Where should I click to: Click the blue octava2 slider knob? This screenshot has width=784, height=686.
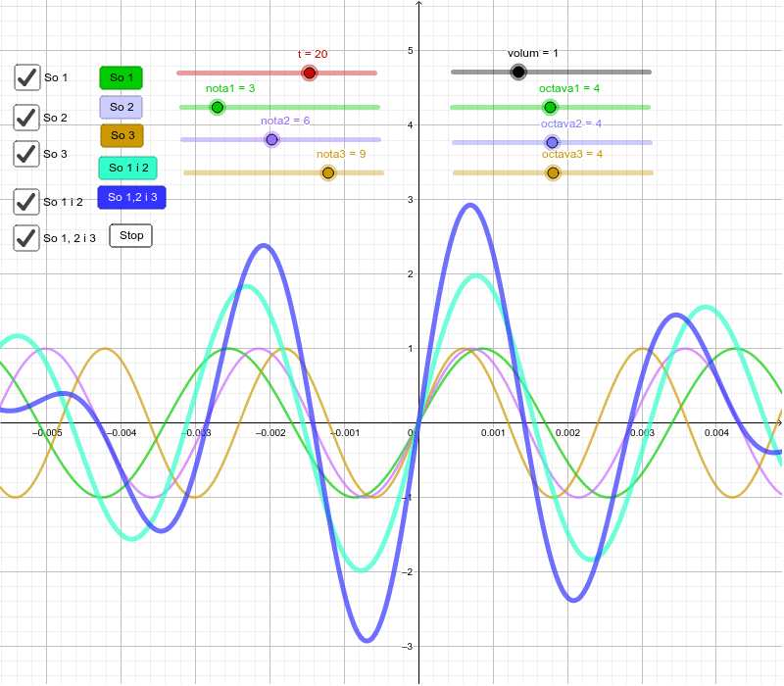(552, 142)
